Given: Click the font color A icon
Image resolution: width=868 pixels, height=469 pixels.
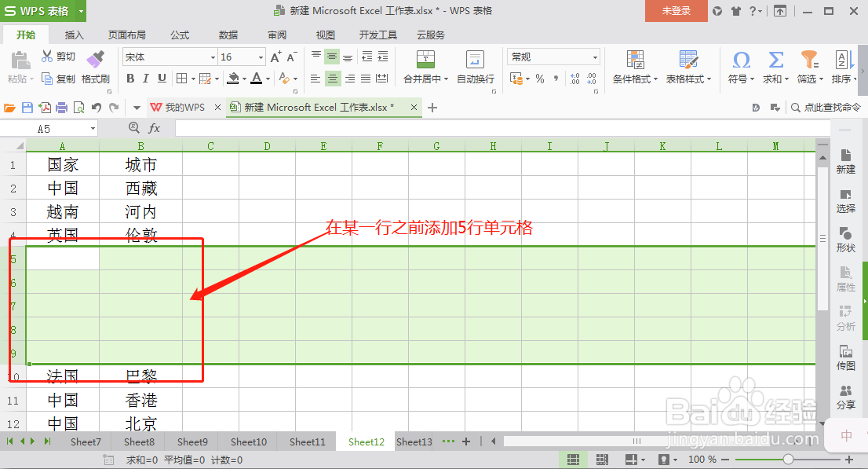Looking at the screenshot, I should coord(256,79).
